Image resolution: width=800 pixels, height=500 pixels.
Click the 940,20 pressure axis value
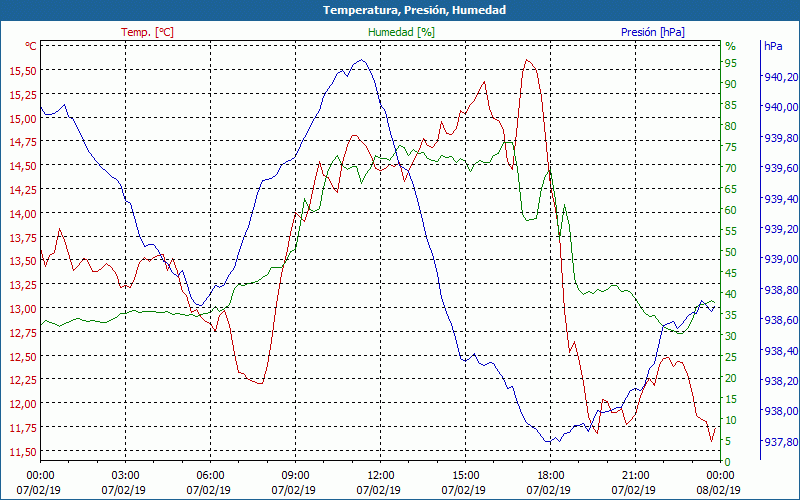coord(779,77)
